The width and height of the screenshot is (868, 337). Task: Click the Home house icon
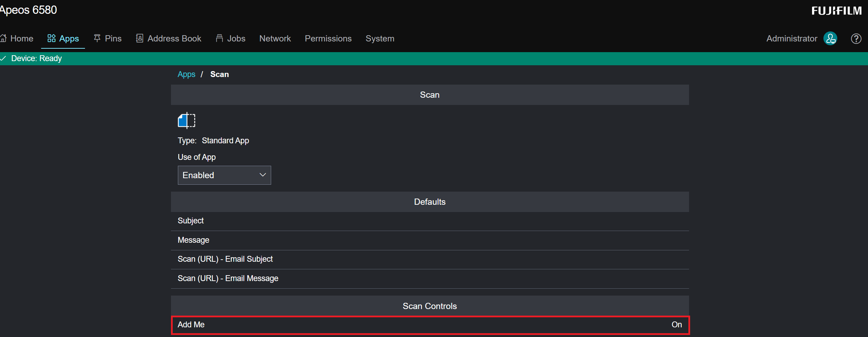[x=3, y=38]
